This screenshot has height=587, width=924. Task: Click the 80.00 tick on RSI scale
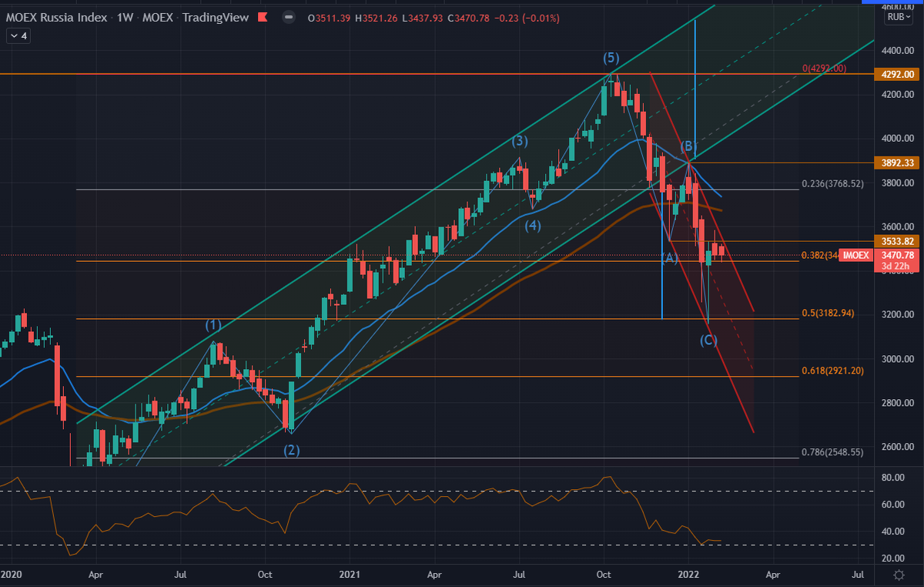point(892,478)
